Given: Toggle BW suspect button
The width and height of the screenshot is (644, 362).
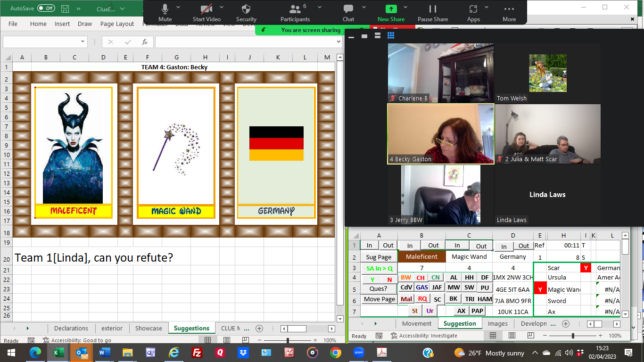Looking at the screenshot, I should [x=406, y=278].
